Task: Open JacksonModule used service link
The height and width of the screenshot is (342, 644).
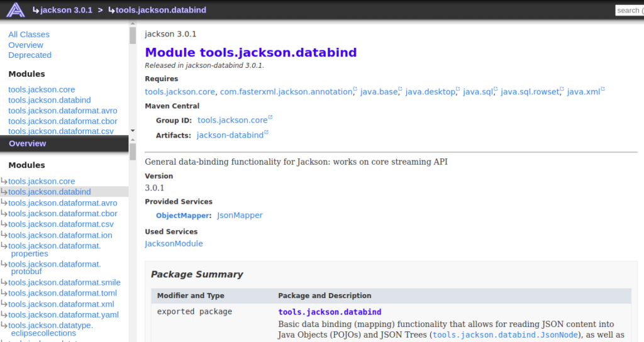Action: (x=174, y=244)
